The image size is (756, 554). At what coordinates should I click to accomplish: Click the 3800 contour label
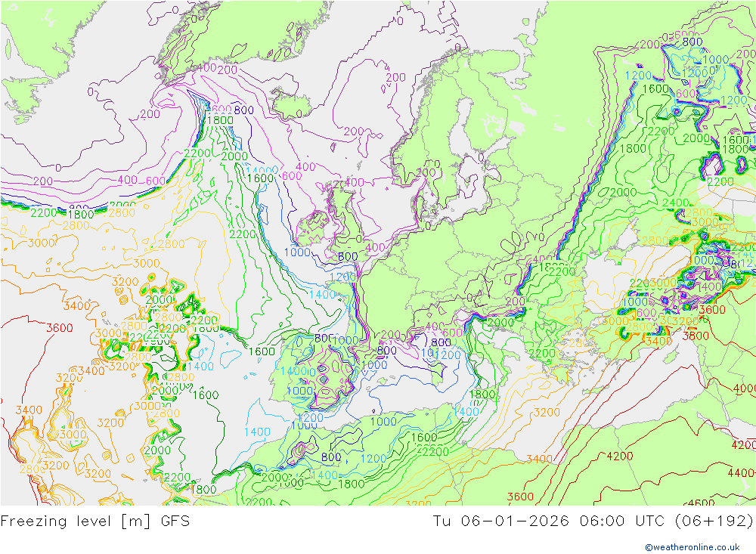[696, 336]
